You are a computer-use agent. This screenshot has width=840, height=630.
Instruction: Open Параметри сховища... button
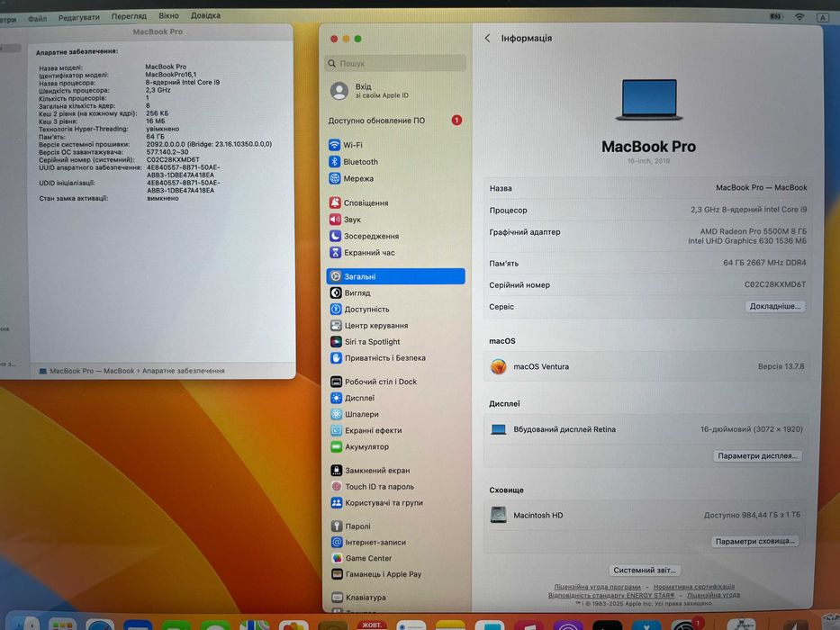(754, 541)
